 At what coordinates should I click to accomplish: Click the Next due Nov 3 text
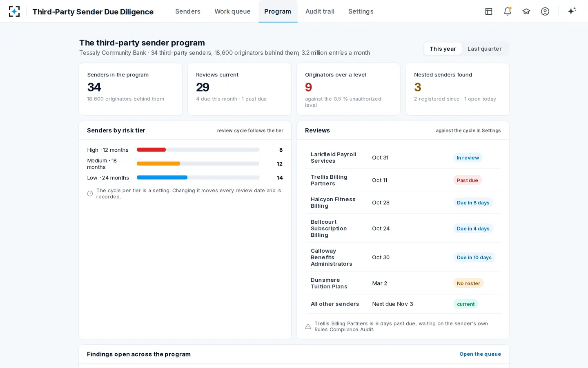393,304
